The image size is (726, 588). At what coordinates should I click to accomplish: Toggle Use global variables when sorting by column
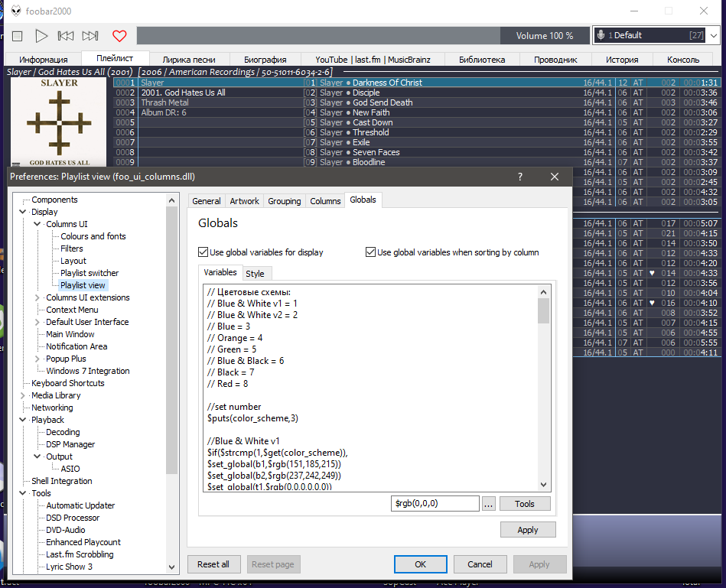click(x=371, y=252)
